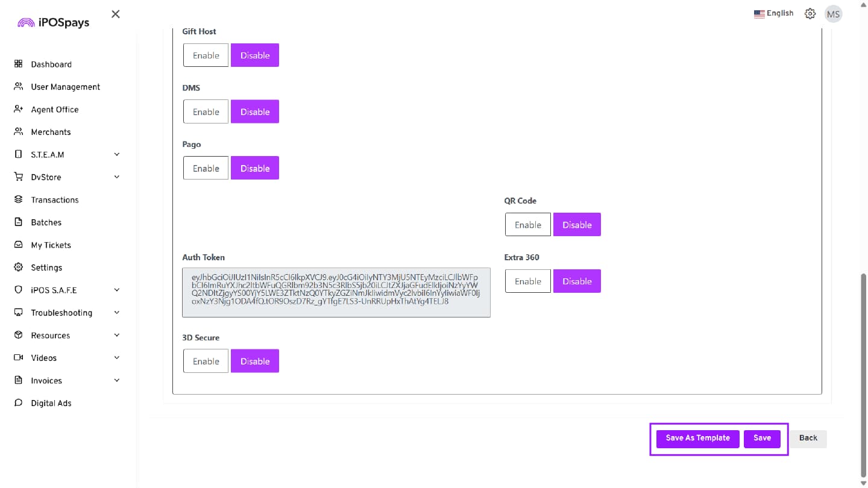The height and width of the screenshot is (488, 868).
Task: Go to the Batches page
Action: 46,222
